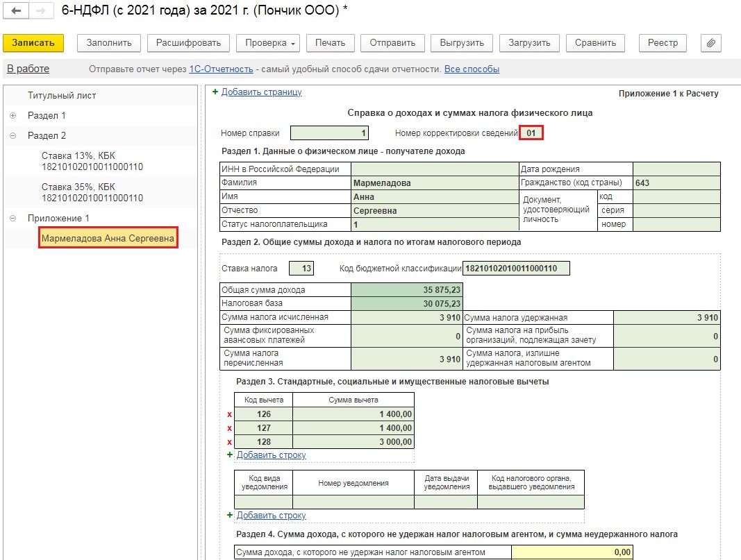741x560 pixels.
Task: Edit the Ставка налога field
Action: (x=301, y=269)
